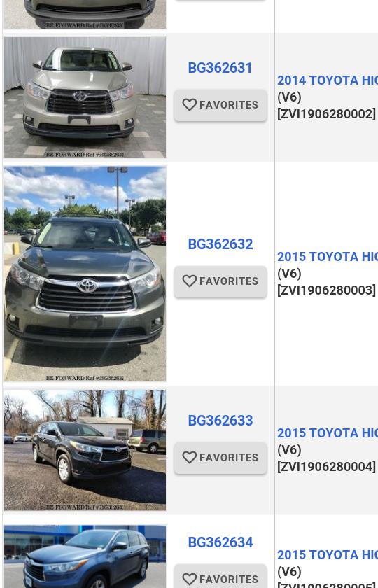
Task: View gray Highlander photo in parking lot
Action: (x=85, y=274)
